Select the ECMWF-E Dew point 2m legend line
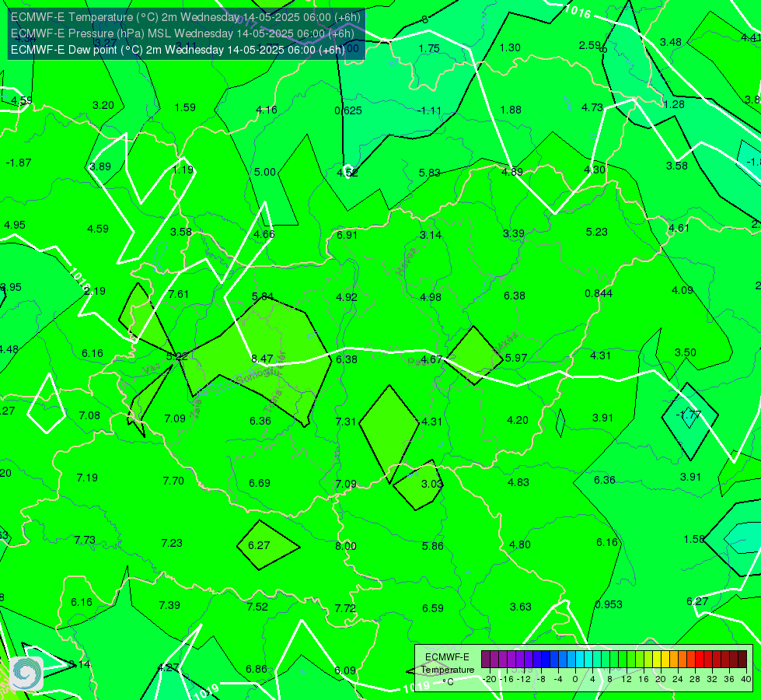Viewport: 761px width, 700px height. point(178,50)
